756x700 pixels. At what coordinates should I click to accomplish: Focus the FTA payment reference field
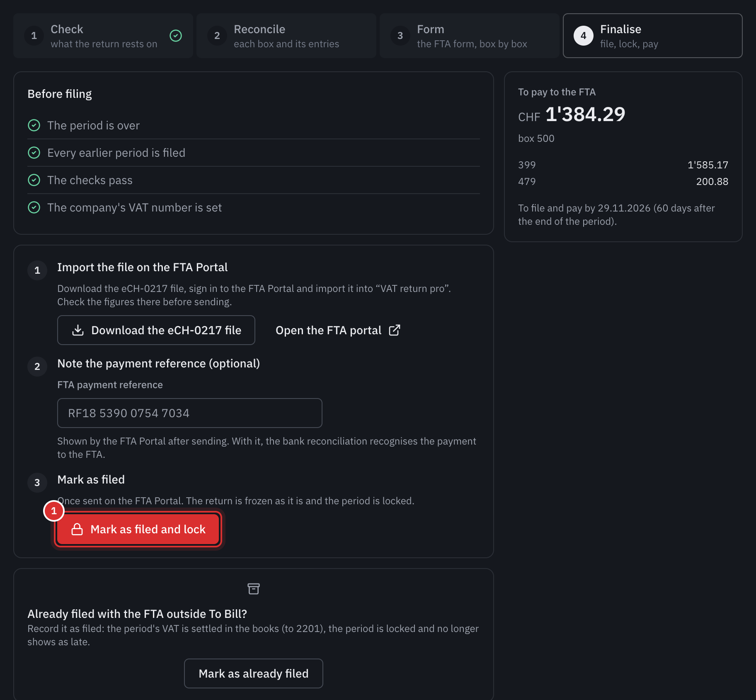(190, 413)
